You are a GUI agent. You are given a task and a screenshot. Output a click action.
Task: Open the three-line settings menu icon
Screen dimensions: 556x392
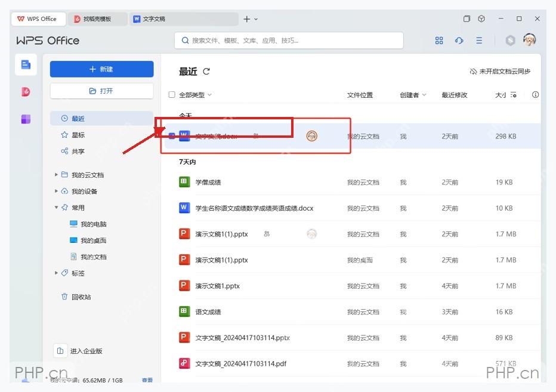click(479, 41)
